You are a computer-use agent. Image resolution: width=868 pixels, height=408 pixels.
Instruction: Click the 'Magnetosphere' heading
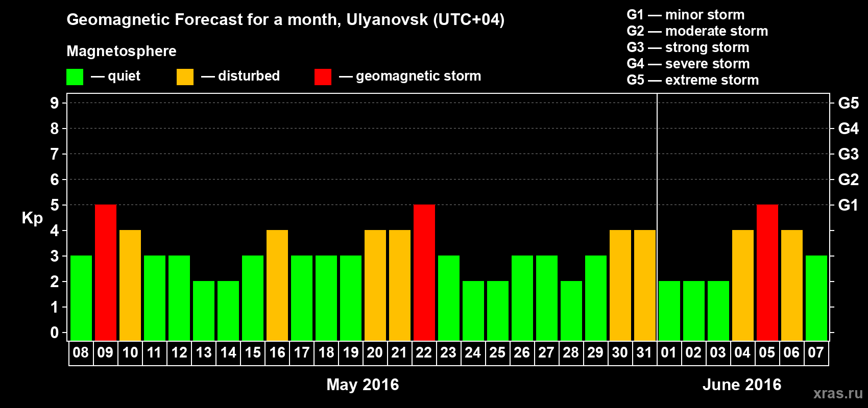[x=122, y=51]
